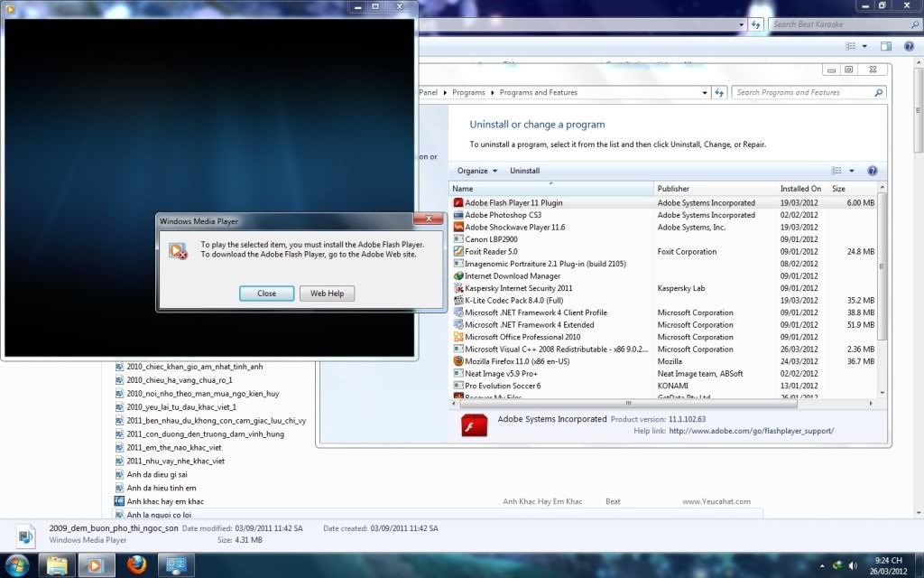The image size is (924, 578).
Task: Click Programs and Features in the breadcrumb
Action: click(539, 93)
